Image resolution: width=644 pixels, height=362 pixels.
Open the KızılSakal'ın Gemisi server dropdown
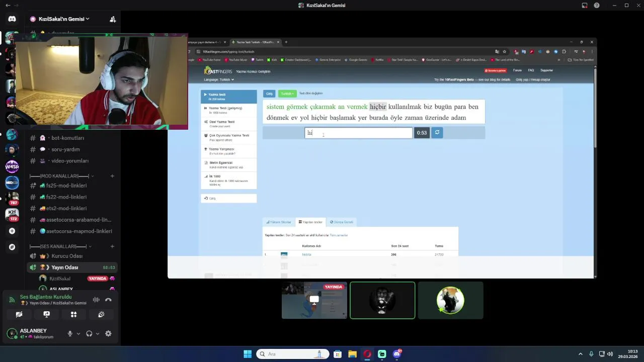point(64,19)
